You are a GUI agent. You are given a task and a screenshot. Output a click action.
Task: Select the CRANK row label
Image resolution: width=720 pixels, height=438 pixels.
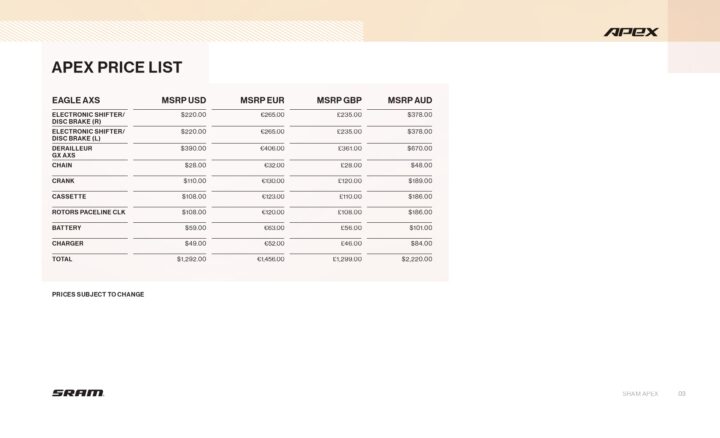[63, 181]
